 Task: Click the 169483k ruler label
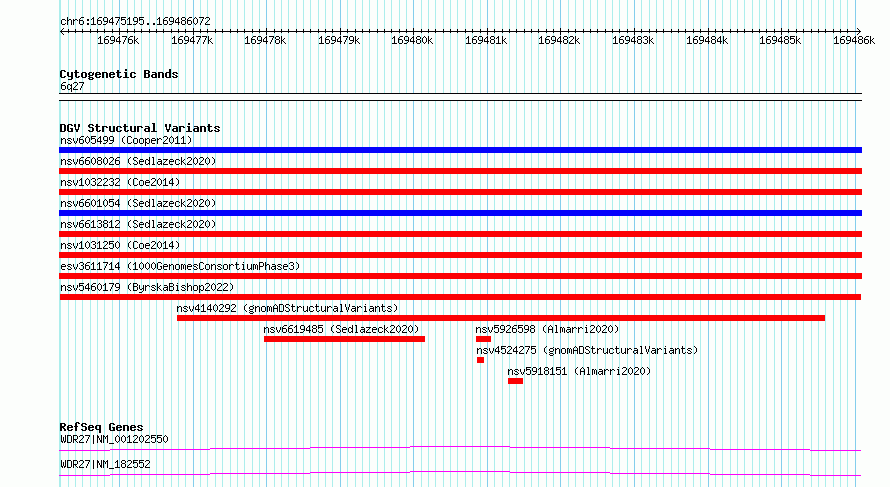point(633,40)
